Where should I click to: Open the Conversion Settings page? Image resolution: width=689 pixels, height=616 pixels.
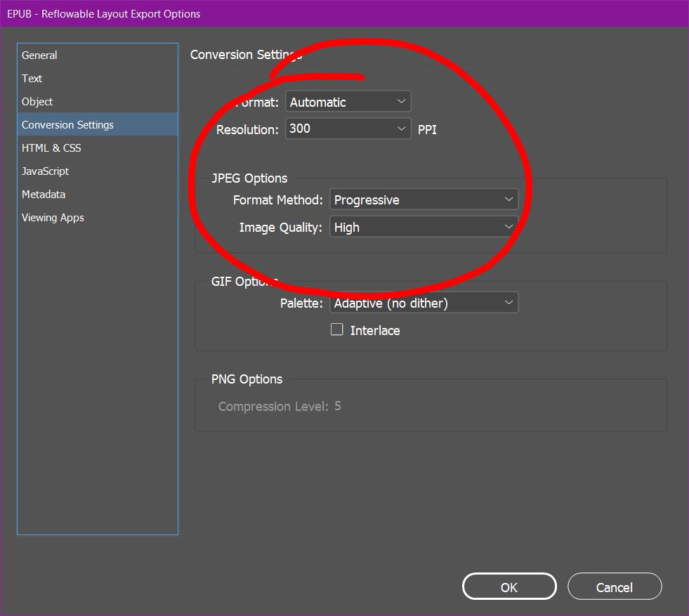coord(67,124)
